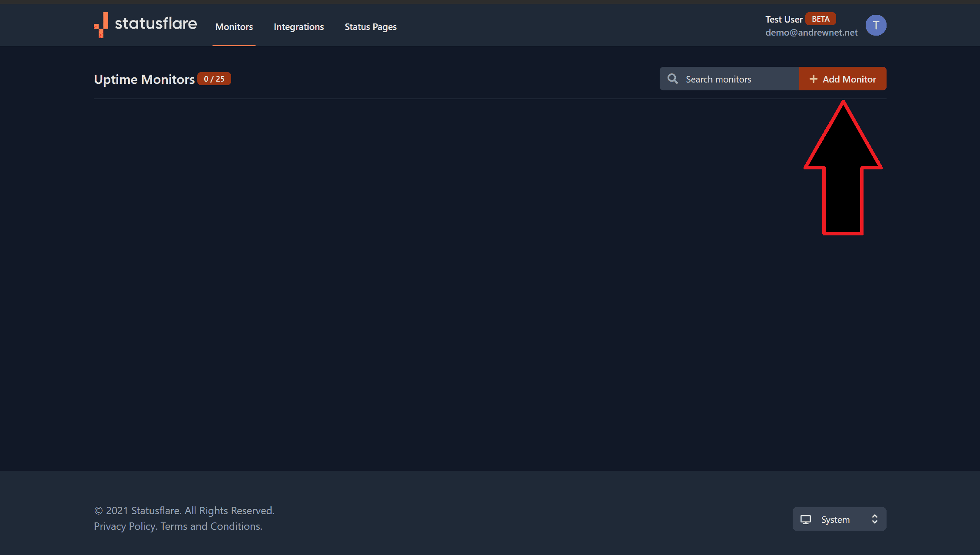
Task: Open the System theme dropdown
Action: click(839, 519)
